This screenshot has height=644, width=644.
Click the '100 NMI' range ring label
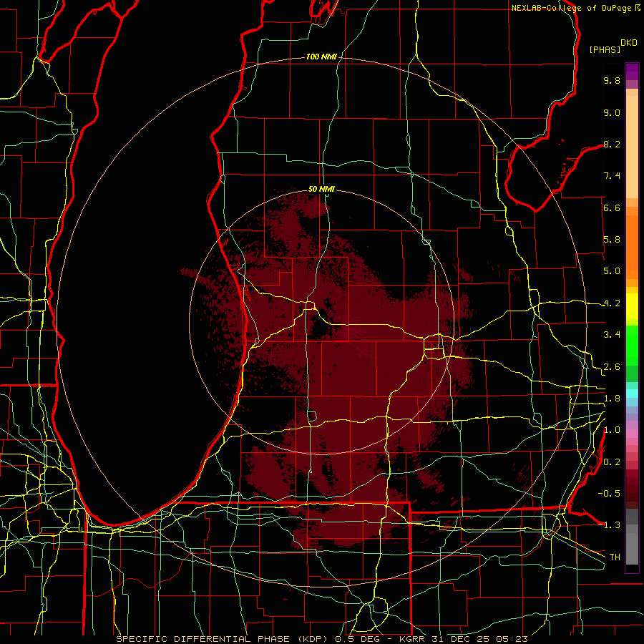321,57
